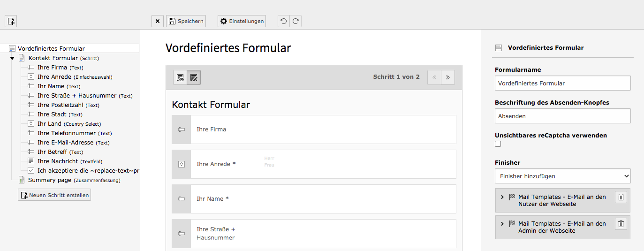644x251 pixels.
Task: Click Neuen Schritt erstellen button
Action: pos(54,195)
